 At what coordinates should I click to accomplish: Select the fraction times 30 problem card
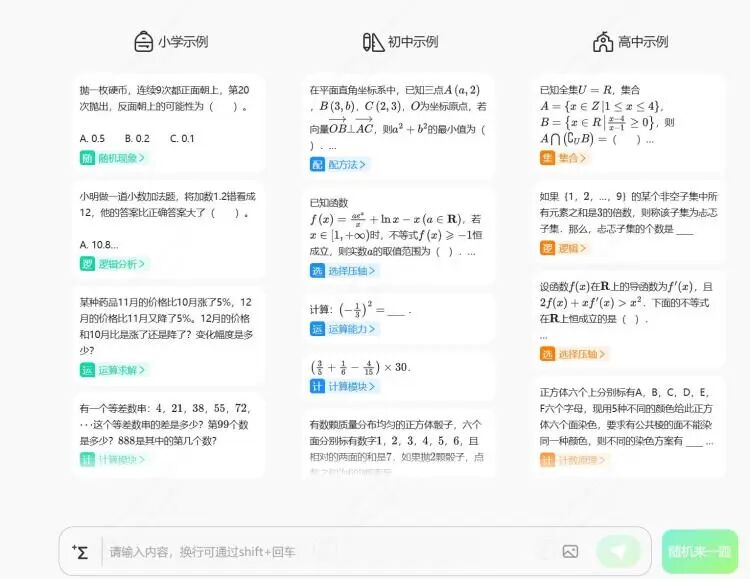(399, 376)
